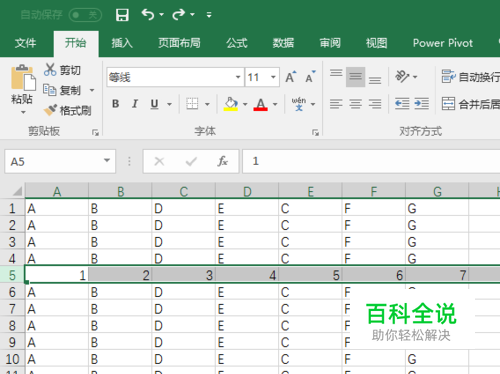The width and height of the screenshot is (500, 374).
Task: Open the undo history dropdown arrow
Action: [x=161, y=14]
